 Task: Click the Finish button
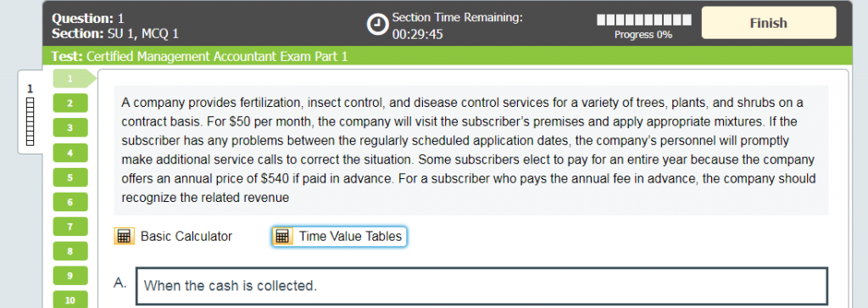[768, 23]
